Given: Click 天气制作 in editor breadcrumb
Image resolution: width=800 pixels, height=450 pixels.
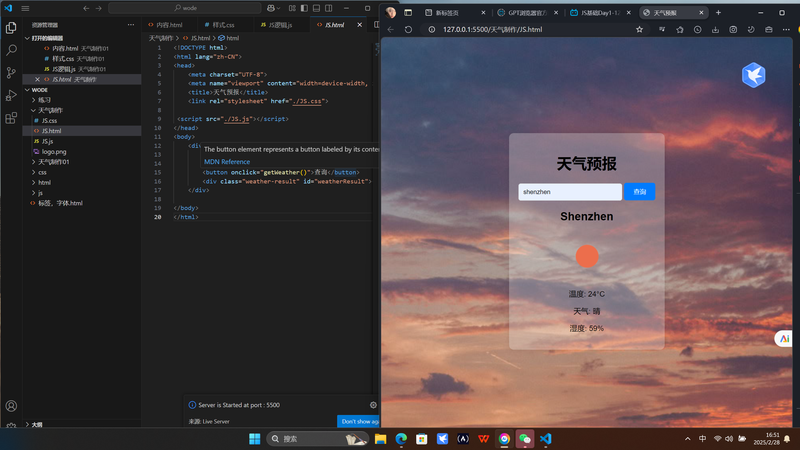Looking at the screenshot, I should pos(161,38).
